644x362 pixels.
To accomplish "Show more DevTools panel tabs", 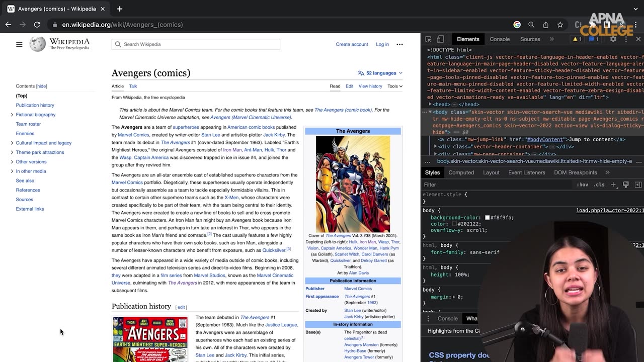I will coord(551,39).
